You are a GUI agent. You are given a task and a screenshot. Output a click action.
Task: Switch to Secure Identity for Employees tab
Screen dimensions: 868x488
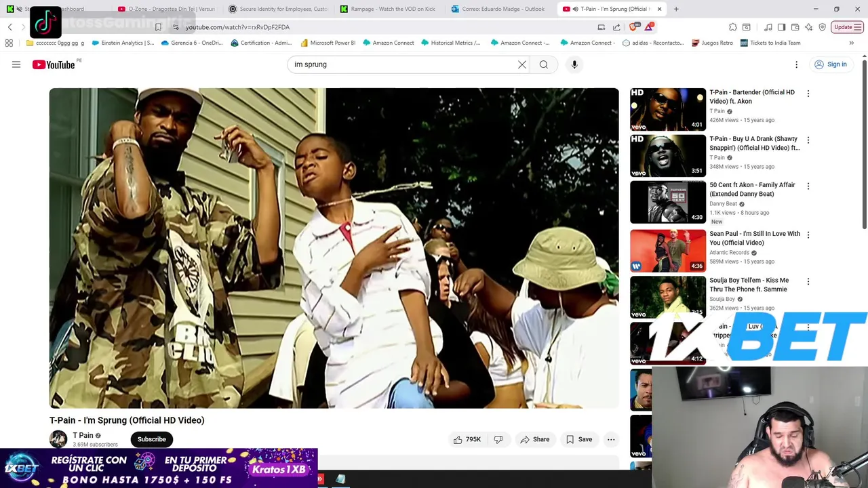click(278, 9)
